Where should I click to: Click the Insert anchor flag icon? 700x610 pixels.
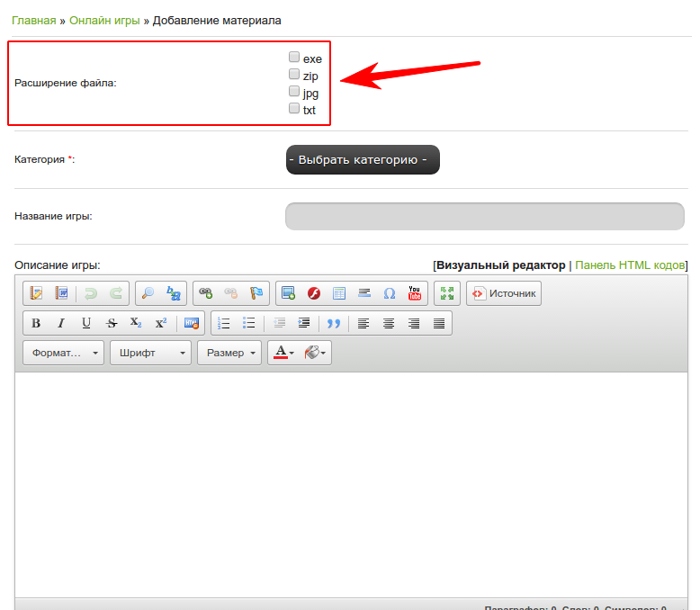256,293
